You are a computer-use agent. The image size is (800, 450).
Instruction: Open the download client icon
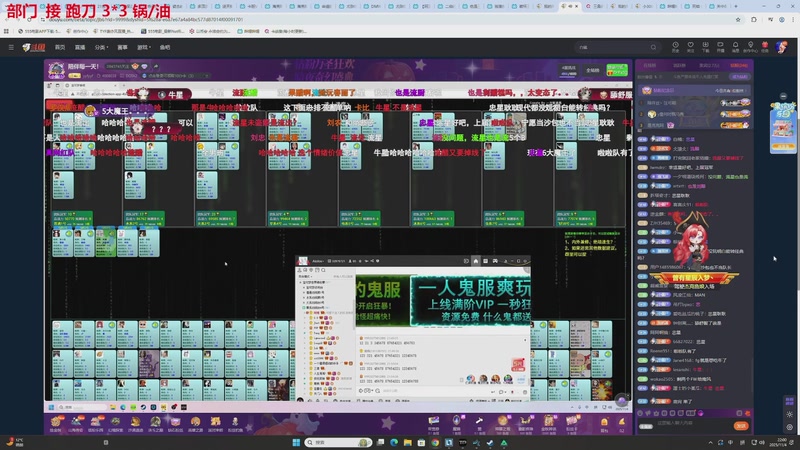click(x=705, y=47)
